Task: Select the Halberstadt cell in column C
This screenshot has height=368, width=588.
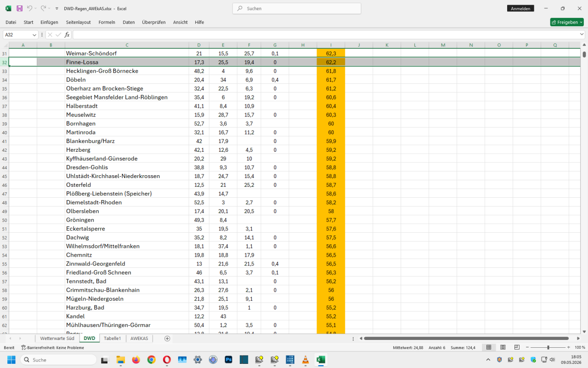Action: [126, 106]
